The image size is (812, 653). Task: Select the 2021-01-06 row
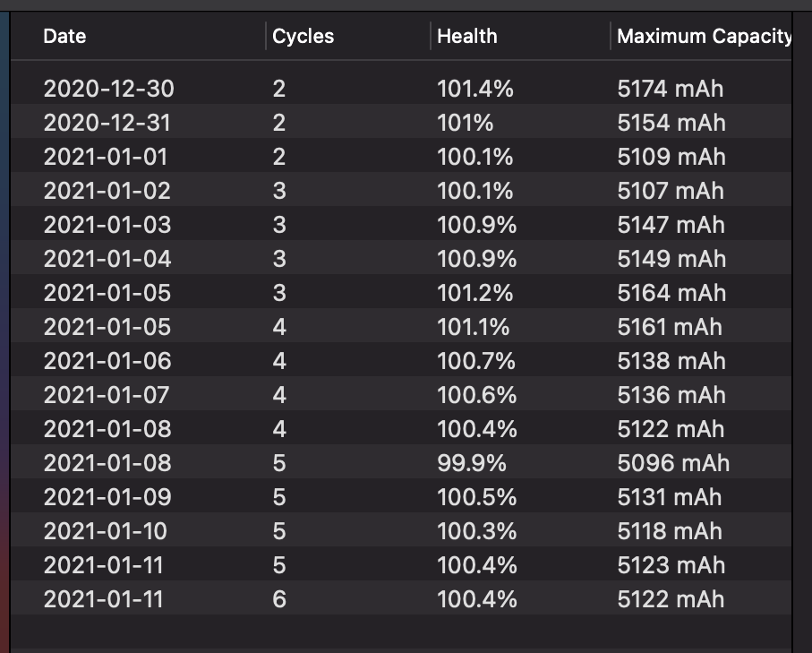pyautogui.click(x=107, y=361)
